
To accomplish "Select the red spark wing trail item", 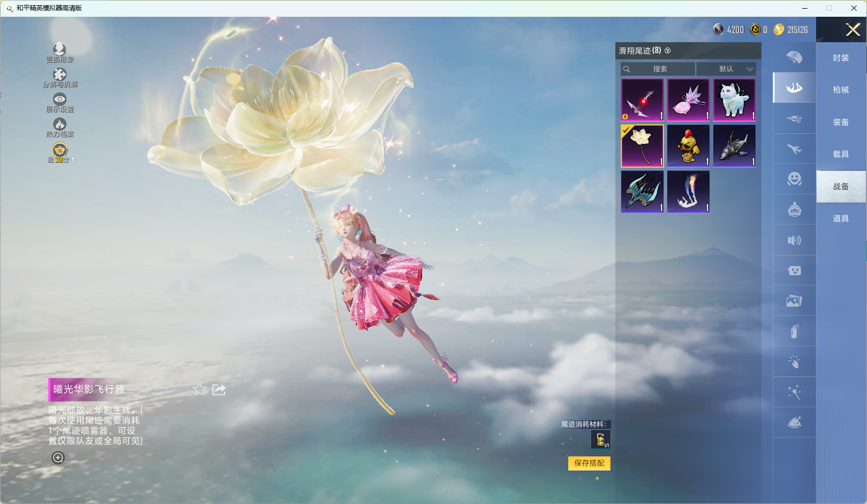I will 642,100.
